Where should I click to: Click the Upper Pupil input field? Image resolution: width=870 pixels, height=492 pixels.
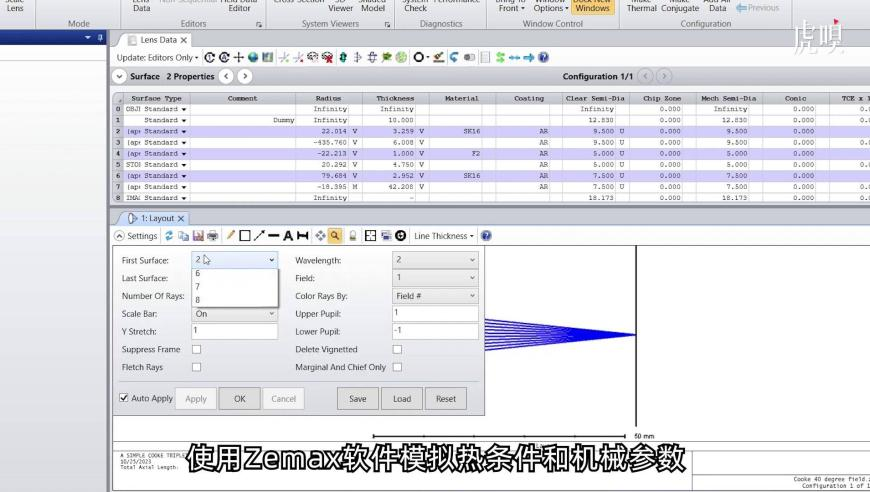[x=435, y=313]
